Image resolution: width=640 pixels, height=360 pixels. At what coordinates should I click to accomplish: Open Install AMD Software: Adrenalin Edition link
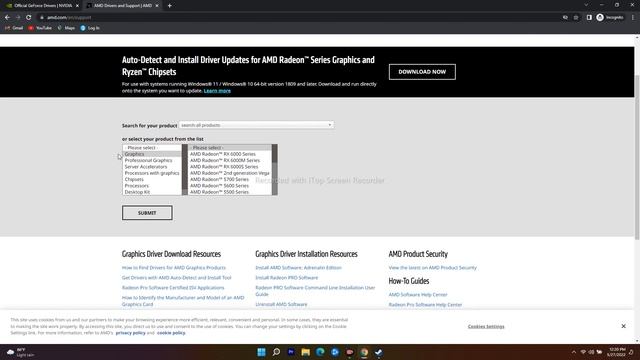298,268
